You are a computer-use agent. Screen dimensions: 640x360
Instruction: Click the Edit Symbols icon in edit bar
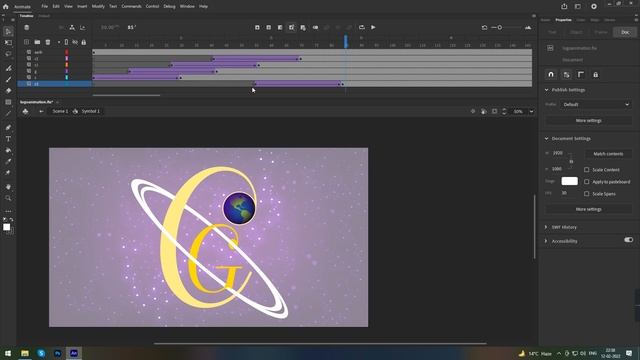click(x=25, y=111)
